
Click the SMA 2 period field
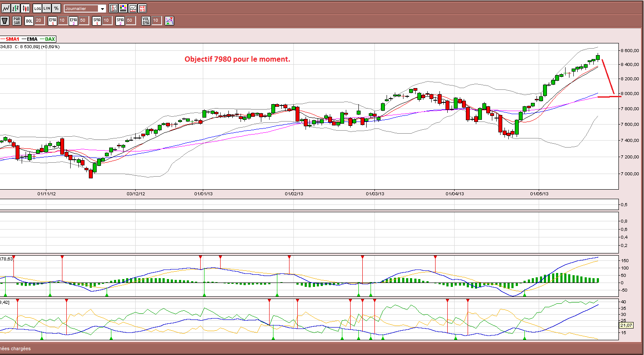130,20
